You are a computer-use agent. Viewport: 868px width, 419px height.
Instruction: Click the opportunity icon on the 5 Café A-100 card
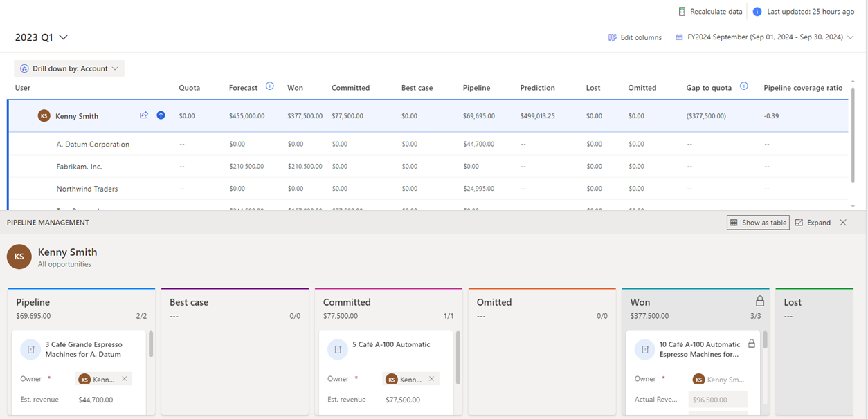(337, 350)
